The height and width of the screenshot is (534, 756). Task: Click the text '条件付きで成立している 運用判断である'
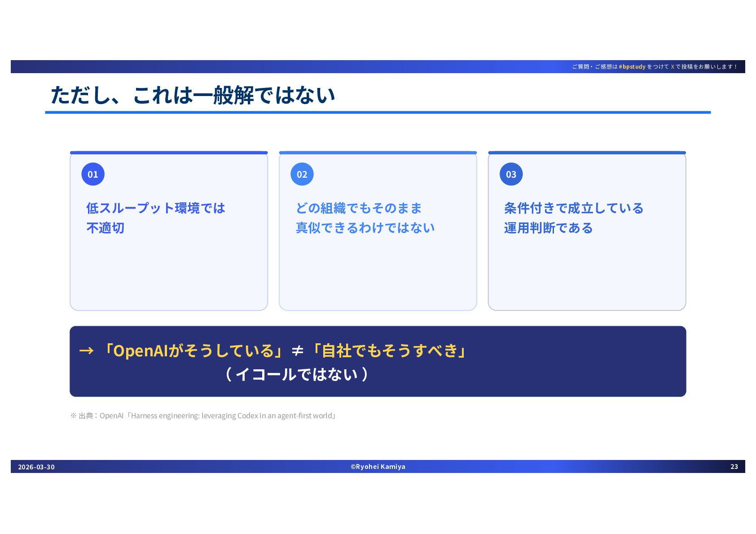tap(574, 218)
